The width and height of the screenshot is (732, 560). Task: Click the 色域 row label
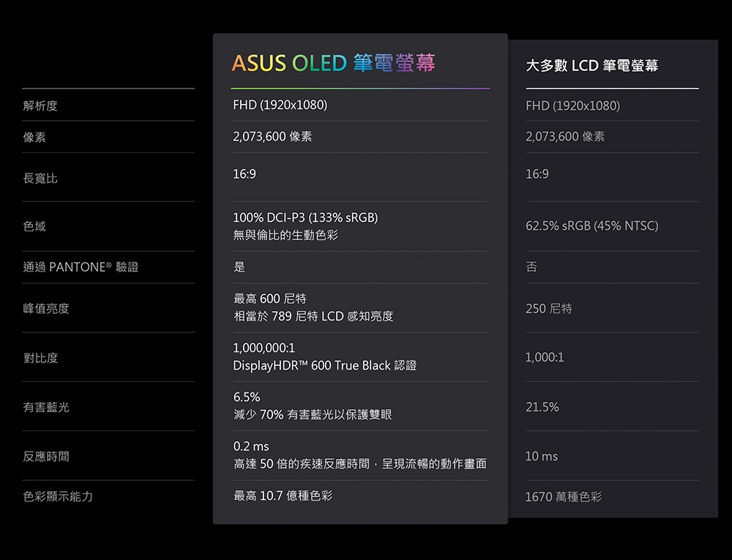click(x=34, y=227)
